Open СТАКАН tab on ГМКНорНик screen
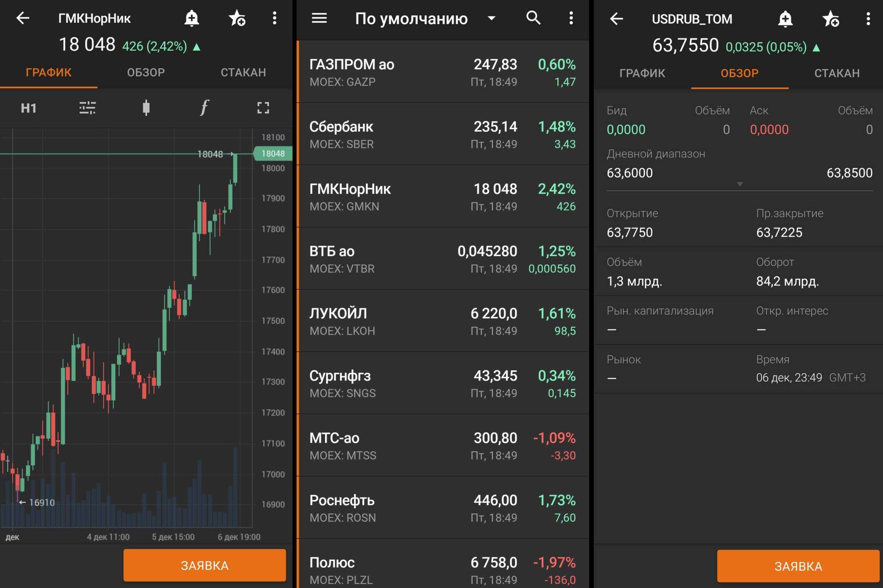The width and height of the screenshot is (883, 588). pos(243,72)
